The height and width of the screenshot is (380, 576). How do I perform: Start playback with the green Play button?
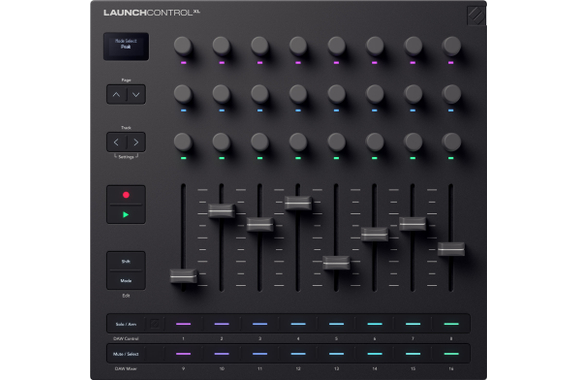click(x=126, y=214)
